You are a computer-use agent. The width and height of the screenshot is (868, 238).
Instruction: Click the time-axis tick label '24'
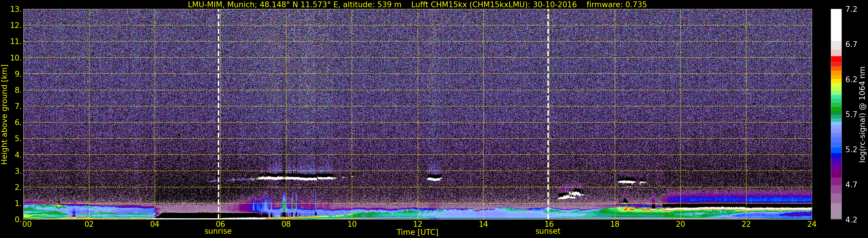[x=811, y=224]
